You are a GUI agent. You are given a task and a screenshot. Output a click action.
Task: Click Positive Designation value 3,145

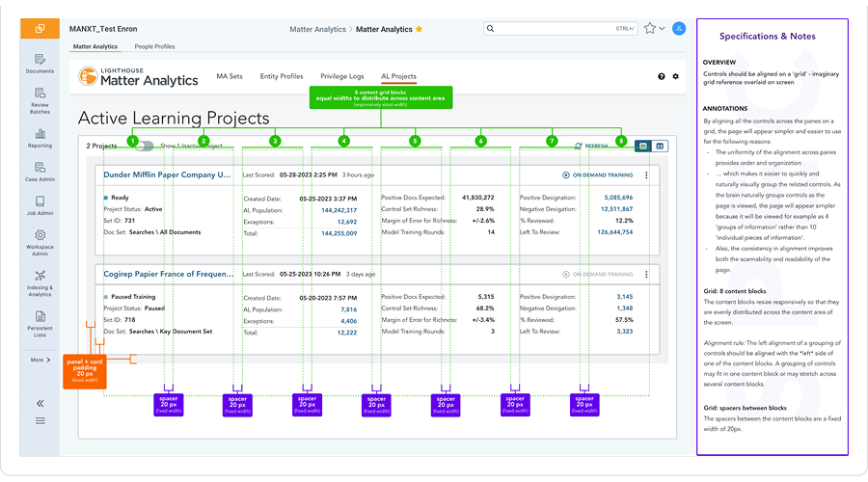625,297
